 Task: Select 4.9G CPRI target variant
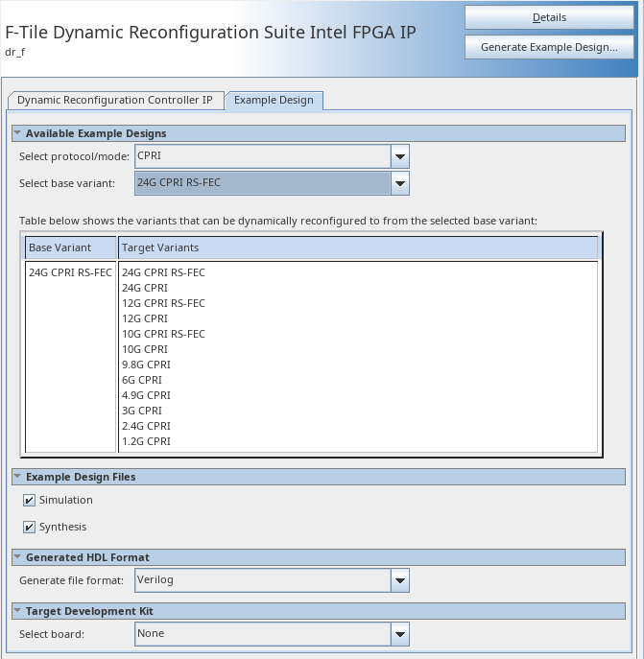(147, 395)
